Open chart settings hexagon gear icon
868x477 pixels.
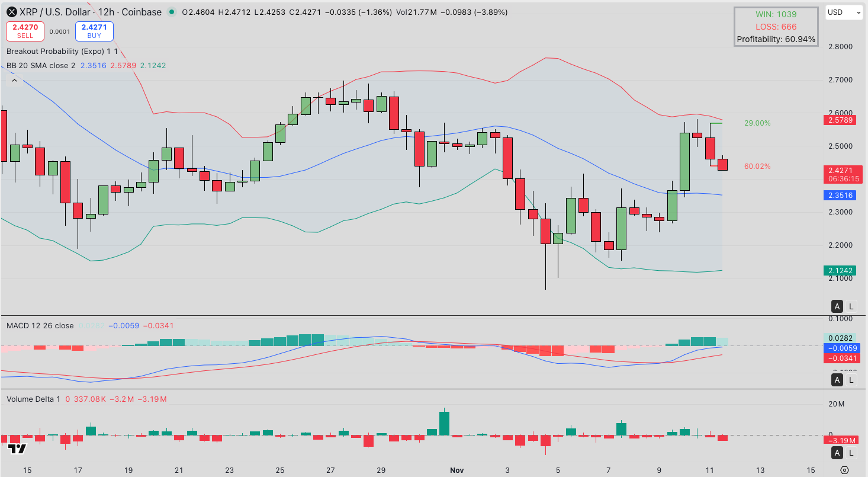tap(845, 470)
